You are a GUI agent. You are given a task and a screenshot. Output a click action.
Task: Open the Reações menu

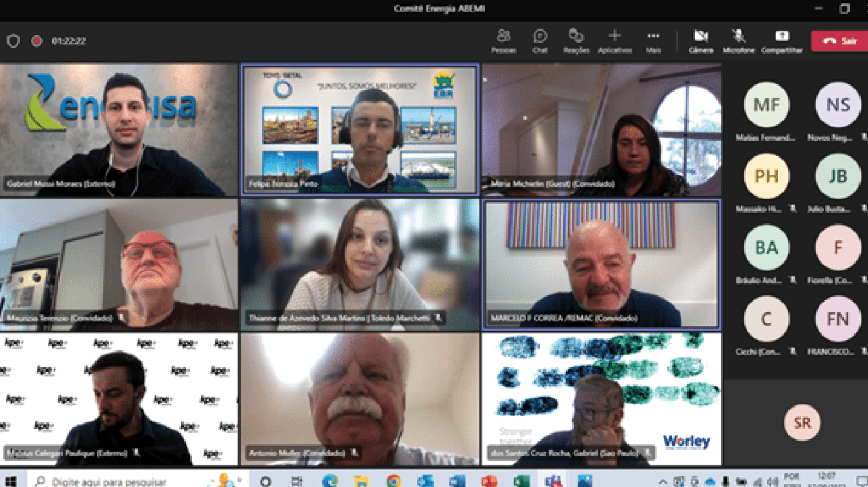(x=576, y=40)
